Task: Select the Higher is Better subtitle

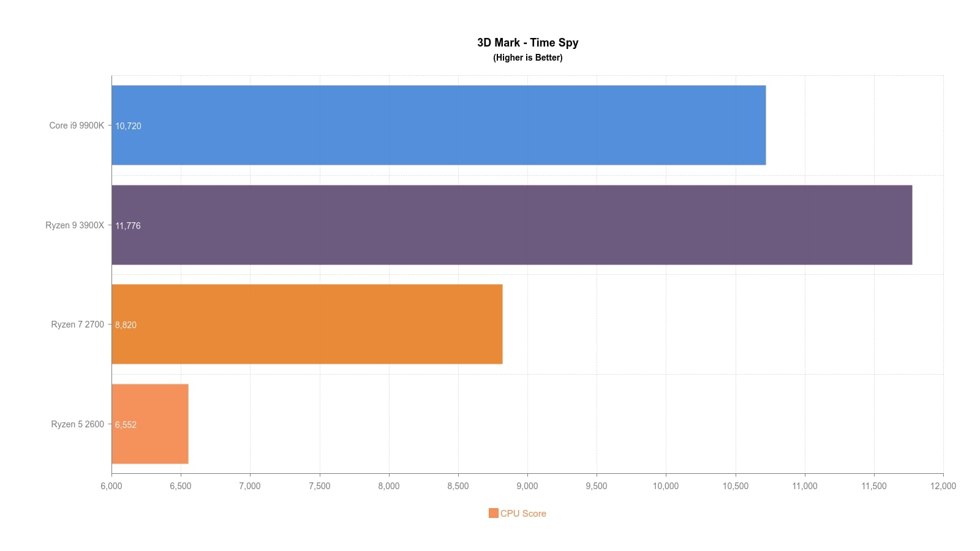Action: click(x=527, y=58)
